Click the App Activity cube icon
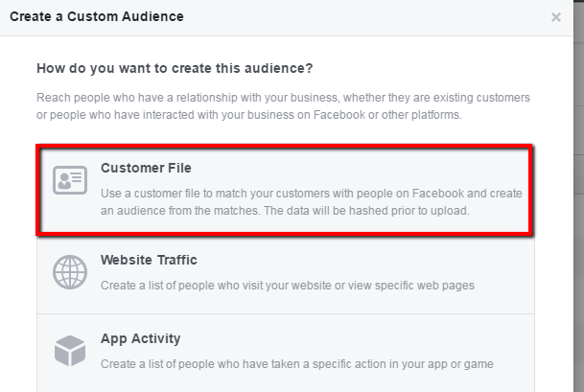The image size is (584, 392). (69, 352)
